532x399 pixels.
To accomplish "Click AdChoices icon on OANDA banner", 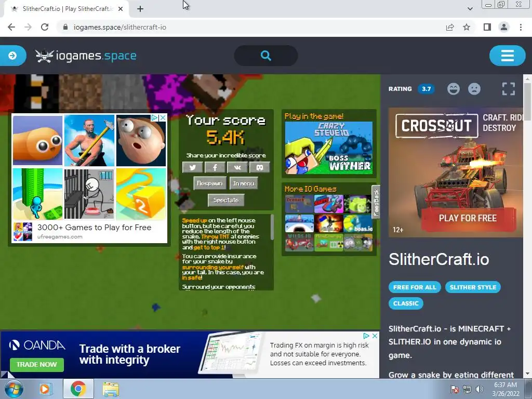I will click(x=366, y=336).
